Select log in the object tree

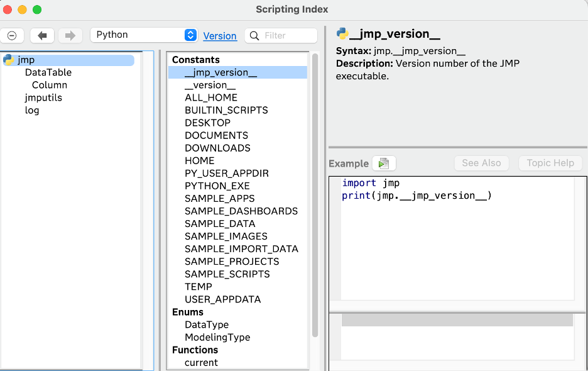32,110
